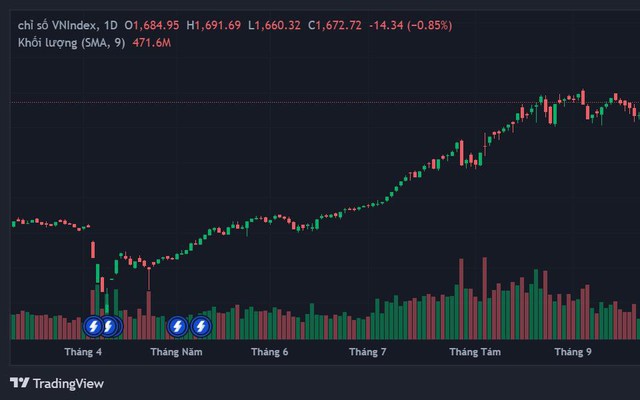Screen dimensions: 640x400
Task: Select the 1D interval label
Action: [110, 24]
